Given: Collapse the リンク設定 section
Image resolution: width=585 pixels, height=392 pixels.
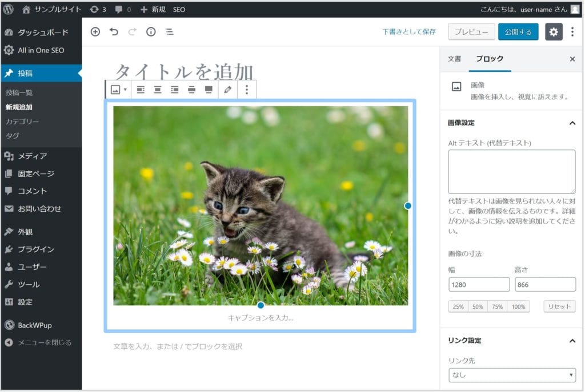Looking at the screenshot, I should [x=572, y=341].
